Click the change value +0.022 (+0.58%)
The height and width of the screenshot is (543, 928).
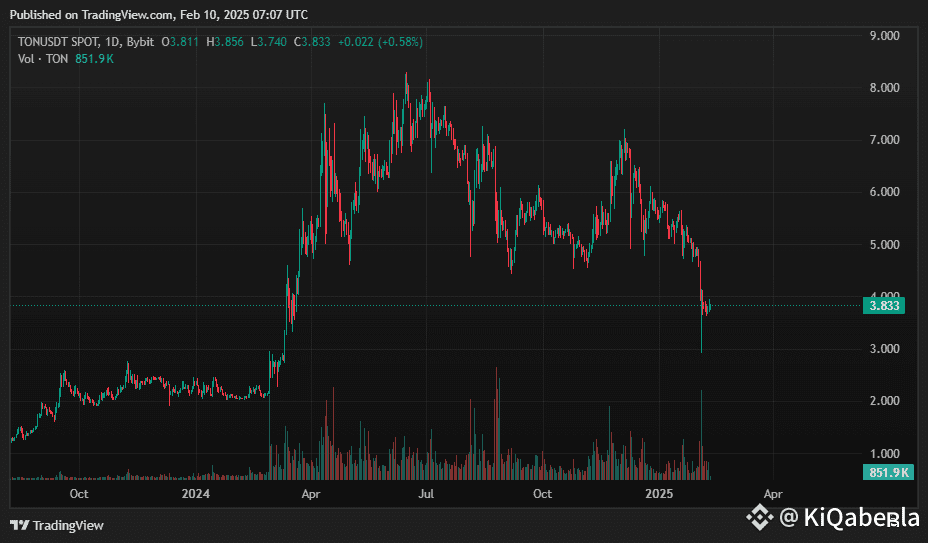point(381,42)
